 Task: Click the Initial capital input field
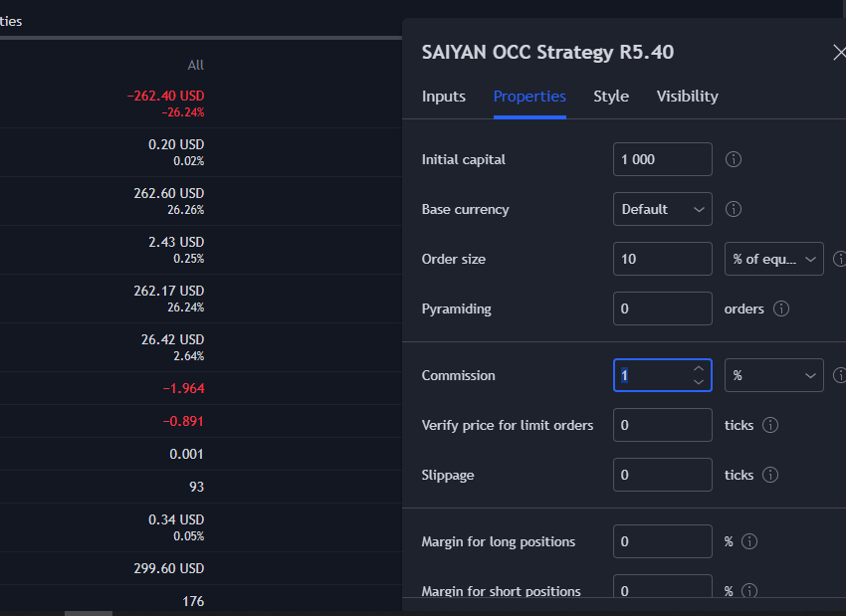coord(663,159)
